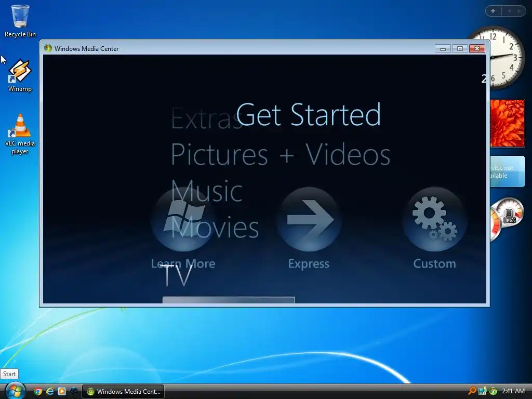The image size is (532, 399).
Task: Launch Google Chrome from the taskbar
Action: coord(38,391)
